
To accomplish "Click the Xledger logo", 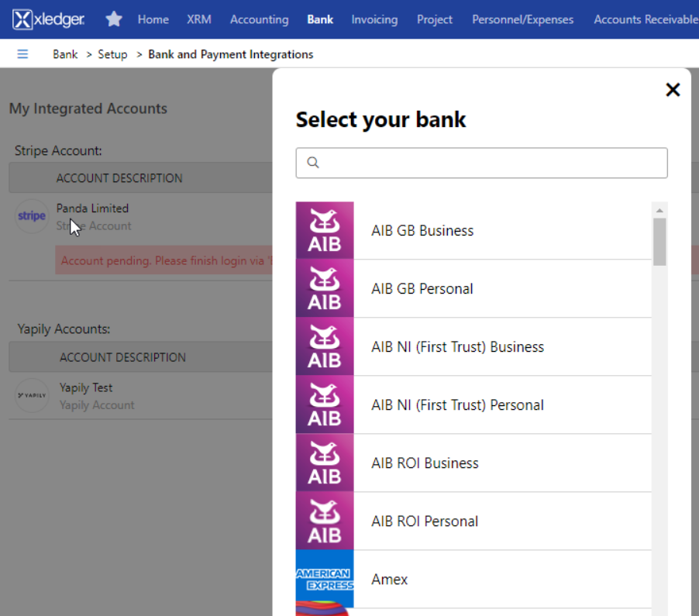I will click(48, 19).
